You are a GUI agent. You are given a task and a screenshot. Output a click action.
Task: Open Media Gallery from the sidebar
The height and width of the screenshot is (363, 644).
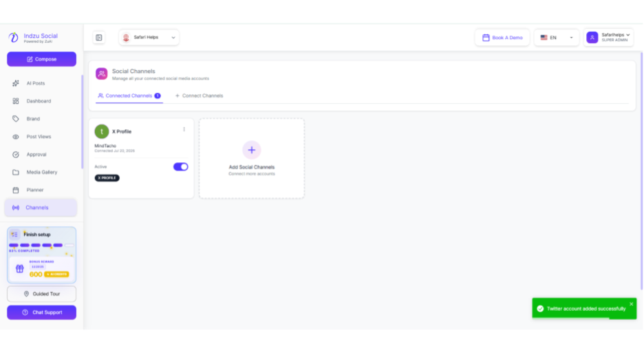(x=41, y=173)
